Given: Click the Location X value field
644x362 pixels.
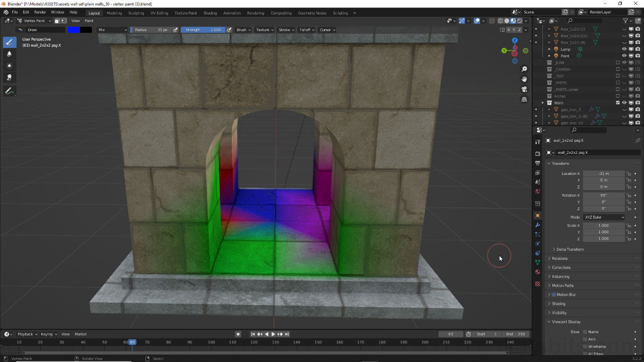Looking at the screenshot, I should click(604, 173).
